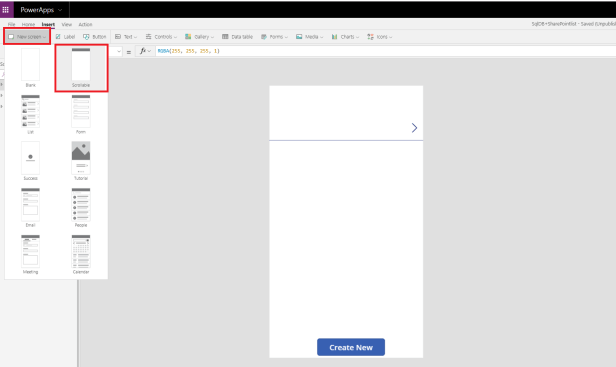Image resolution: width=616 pixels, height=367 pixels.
Task: Switch to the Insert tab
Action: click(x=48, y=24)
